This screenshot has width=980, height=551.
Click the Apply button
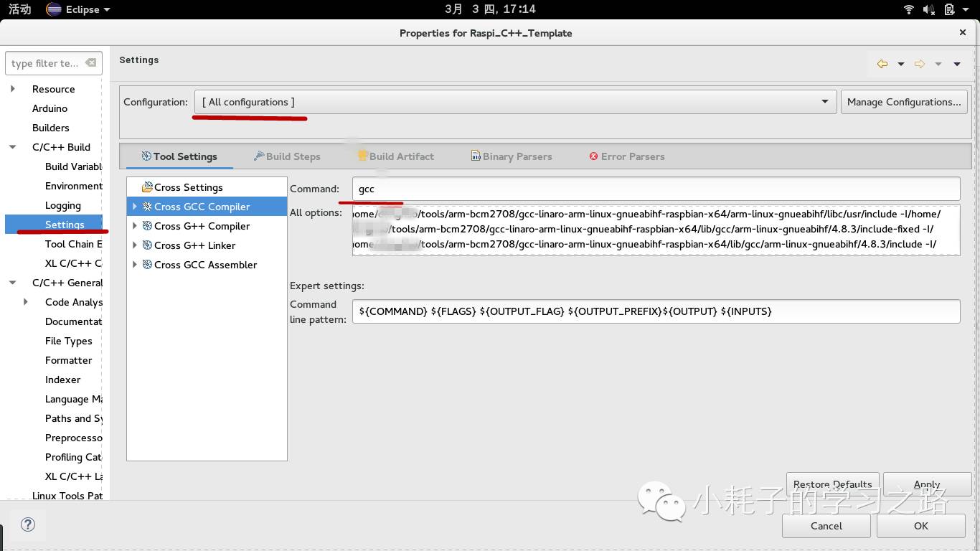tap(927, 484)
